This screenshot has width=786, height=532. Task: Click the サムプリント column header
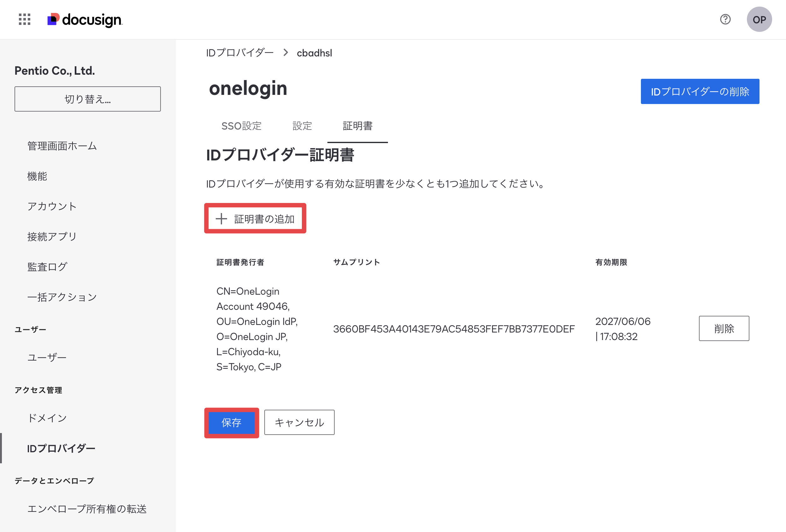pyautogui.click(x=356, y=262)
